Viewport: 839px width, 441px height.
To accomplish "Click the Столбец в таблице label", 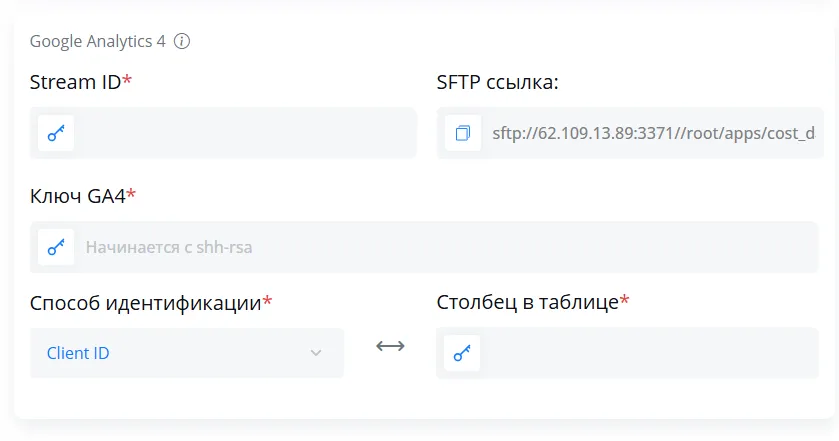I will click(528, 302).
